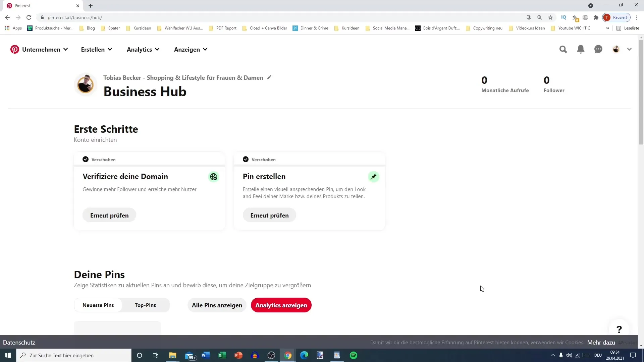Screen dimensions: 644x362
Task: Click the Datenschutz link
Action: 19,343
